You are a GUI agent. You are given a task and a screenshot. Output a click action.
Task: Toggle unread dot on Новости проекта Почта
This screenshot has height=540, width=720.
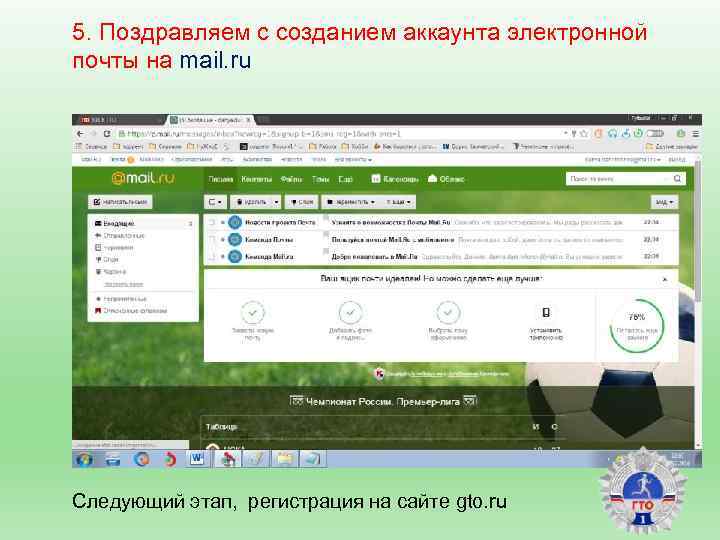[x=223, y=222]
